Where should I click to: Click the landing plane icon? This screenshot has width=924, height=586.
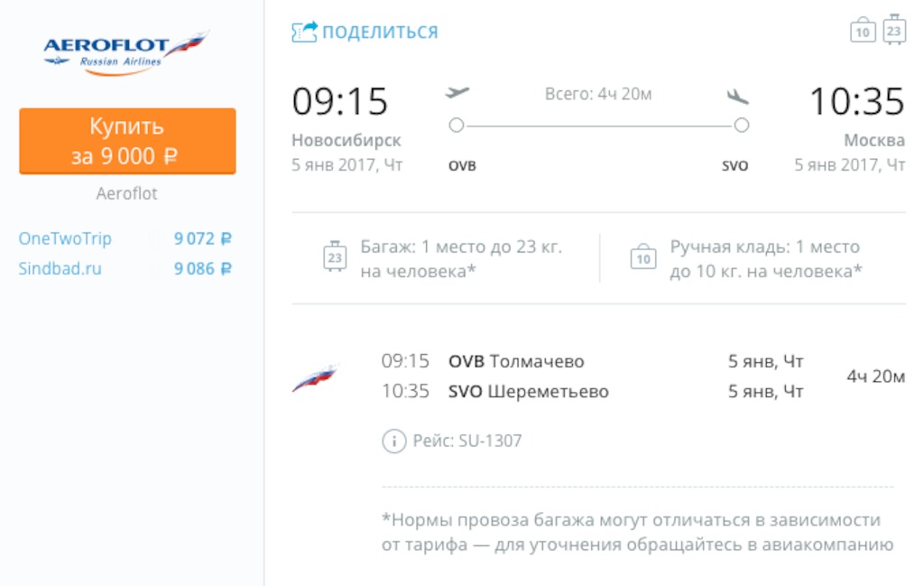point(738,96)
